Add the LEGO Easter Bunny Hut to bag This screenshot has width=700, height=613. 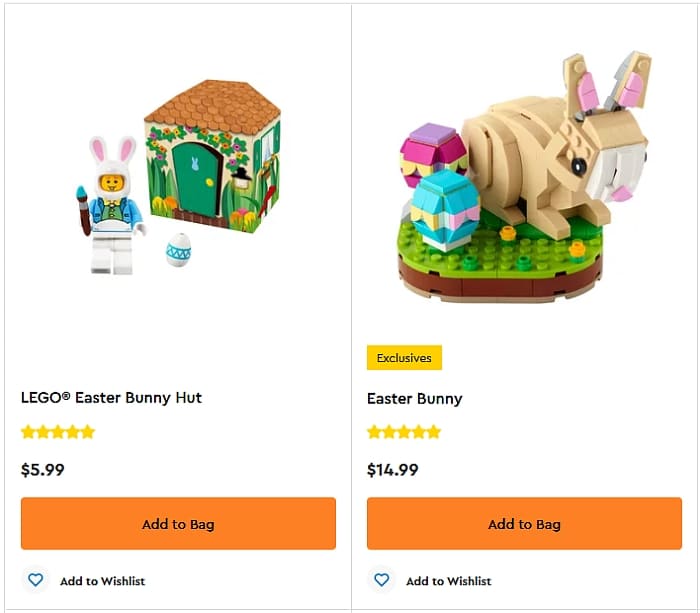coord(178,524)
